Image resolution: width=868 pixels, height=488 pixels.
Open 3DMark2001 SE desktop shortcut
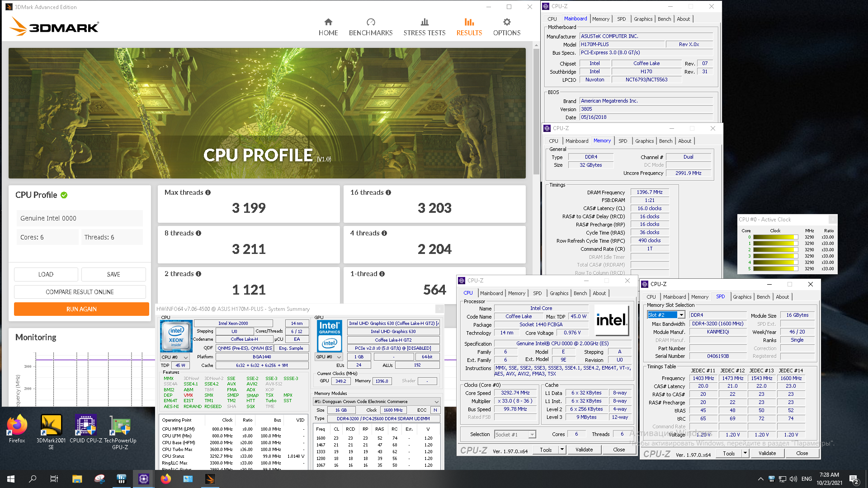pos(51,432)
